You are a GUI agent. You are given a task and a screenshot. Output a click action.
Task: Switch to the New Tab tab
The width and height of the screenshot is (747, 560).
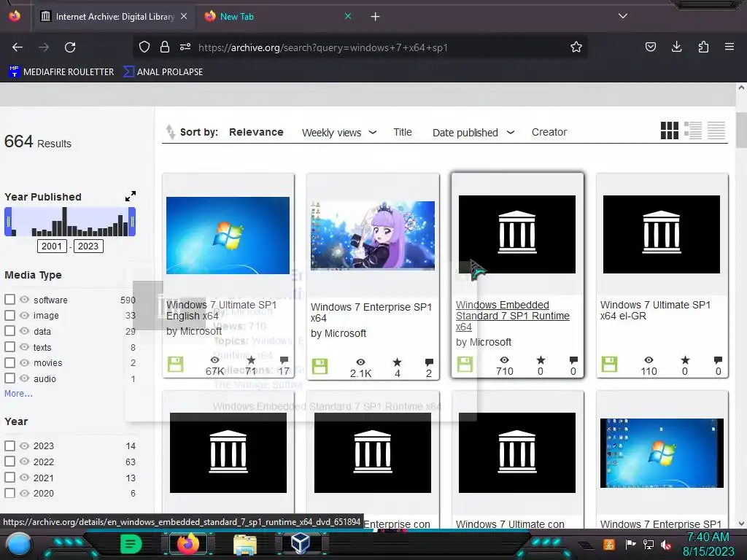(x=276, y=16)
